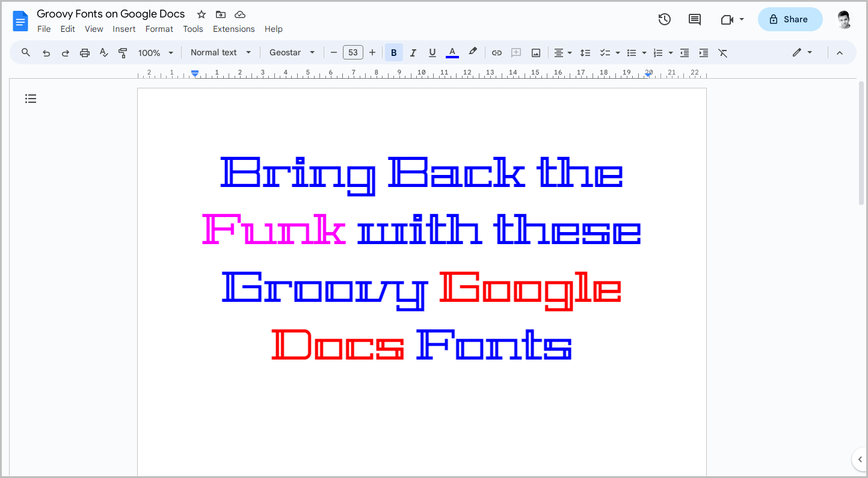Toggle underline formatting

[x=432, y=52]
